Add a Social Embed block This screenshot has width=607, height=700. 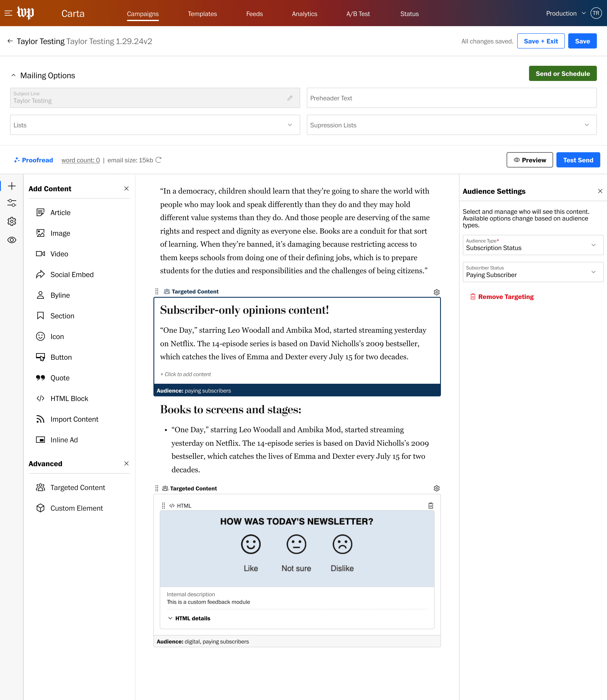[65, 275]
